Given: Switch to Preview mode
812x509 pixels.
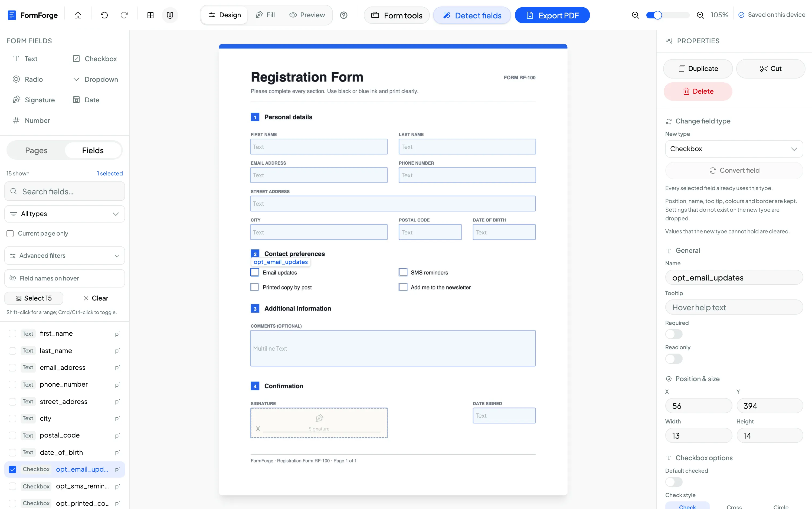Looking at the screenshot, I should [307, 15].
